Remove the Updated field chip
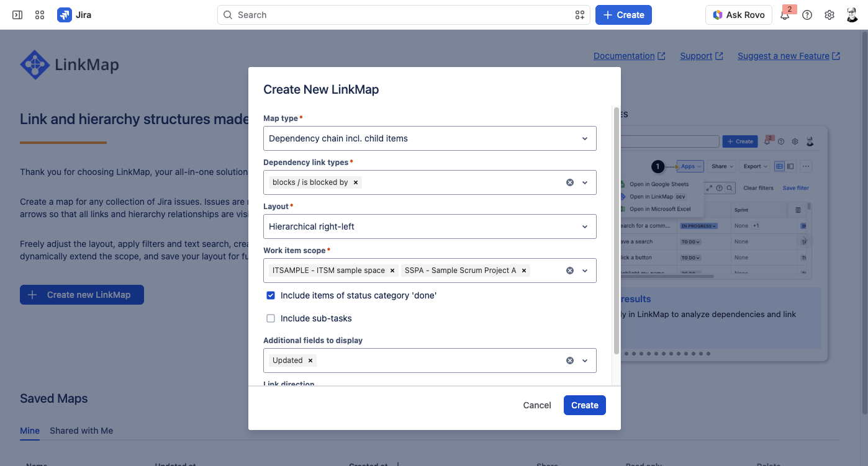868x466 pixels. (x=310, y=361)
